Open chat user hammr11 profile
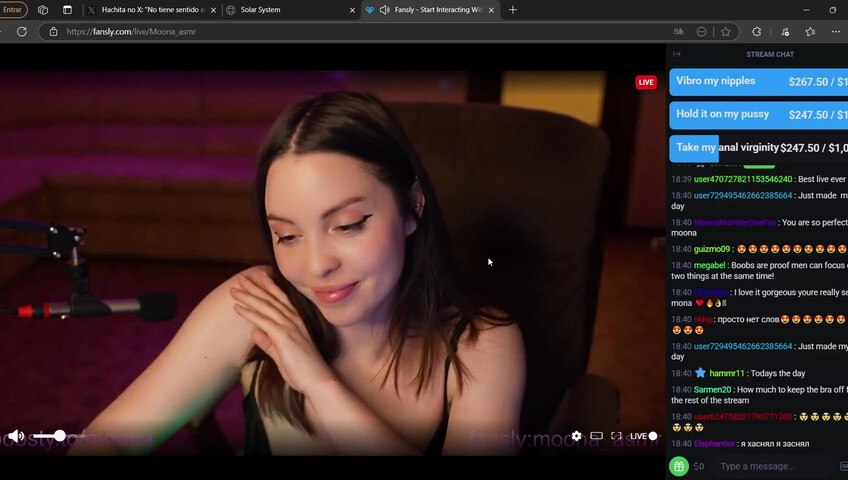Screen dimensions: 848x480 click(x=727, y=374)
